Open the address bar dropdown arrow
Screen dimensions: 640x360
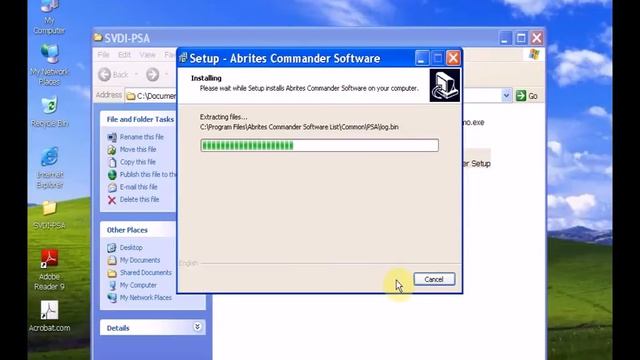click(x=506, y=96)
